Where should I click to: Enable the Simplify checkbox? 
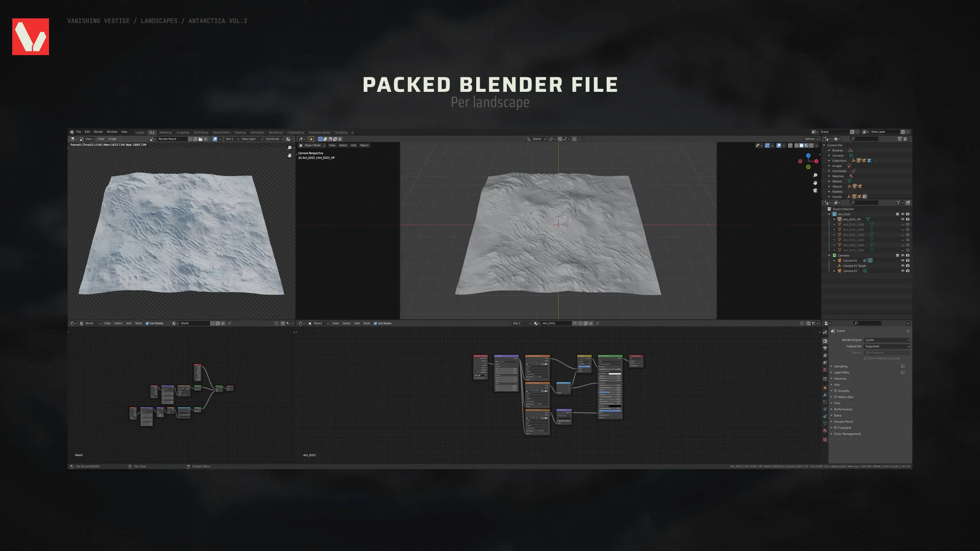point(835,391)
